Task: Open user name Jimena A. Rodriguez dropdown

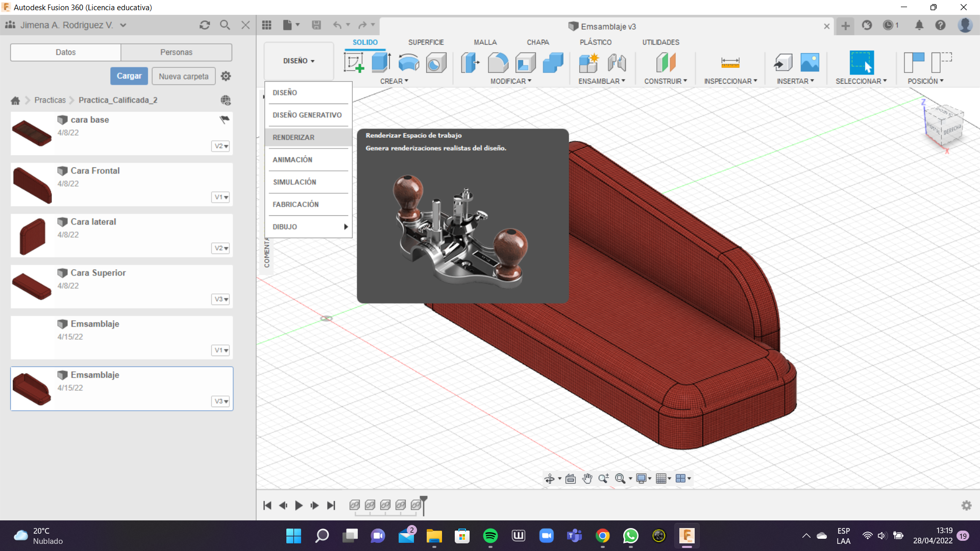Action: [x=66, y=25]
